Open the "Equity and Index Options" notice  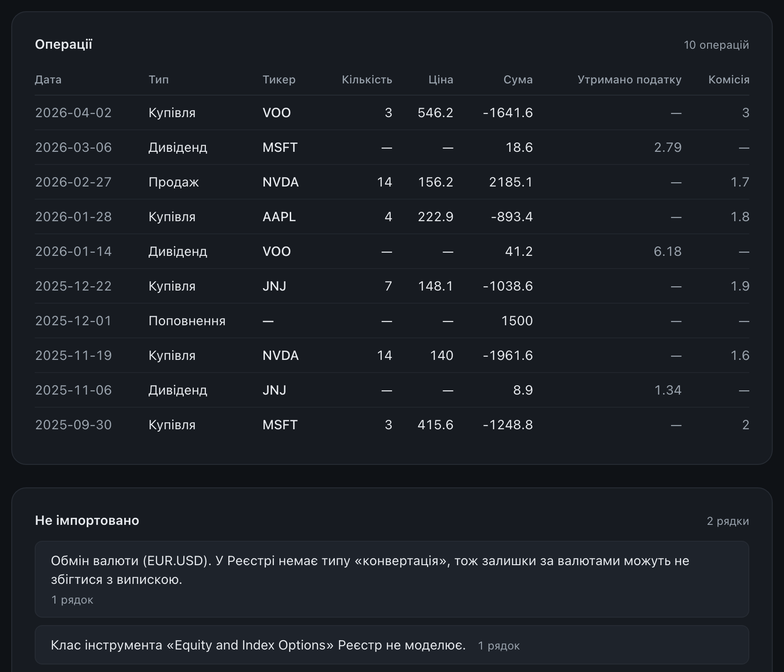click(x=392, y=645)
